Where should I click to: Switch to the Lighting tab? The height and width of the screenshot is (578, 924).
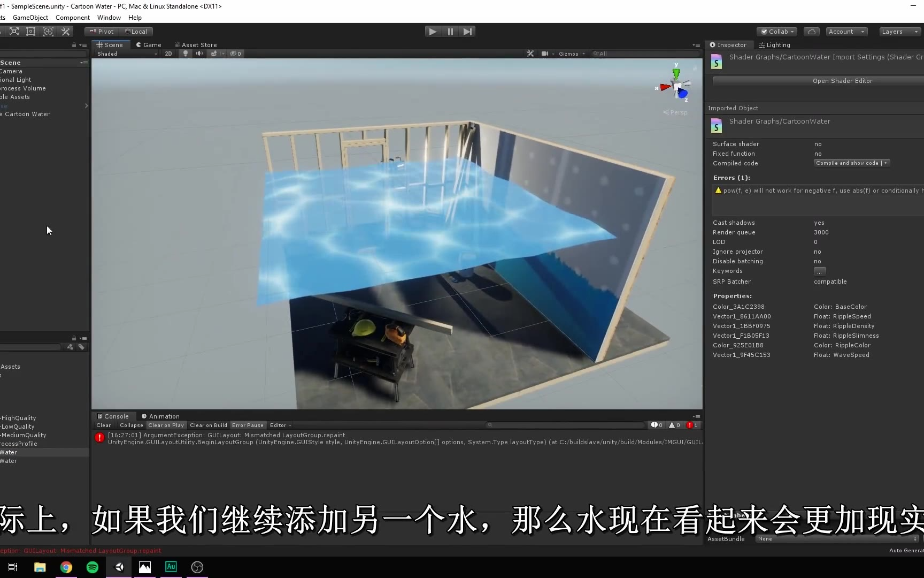774,45
